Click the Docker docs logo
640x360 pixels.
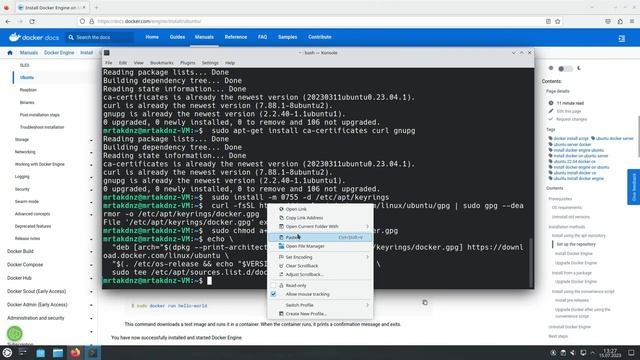point(34,37)
